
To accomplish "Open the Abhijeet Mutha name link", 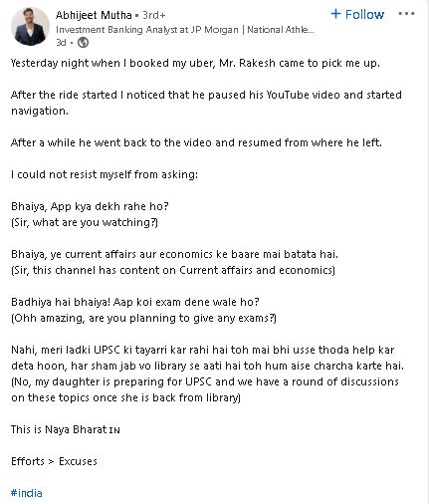I will 94,15.
